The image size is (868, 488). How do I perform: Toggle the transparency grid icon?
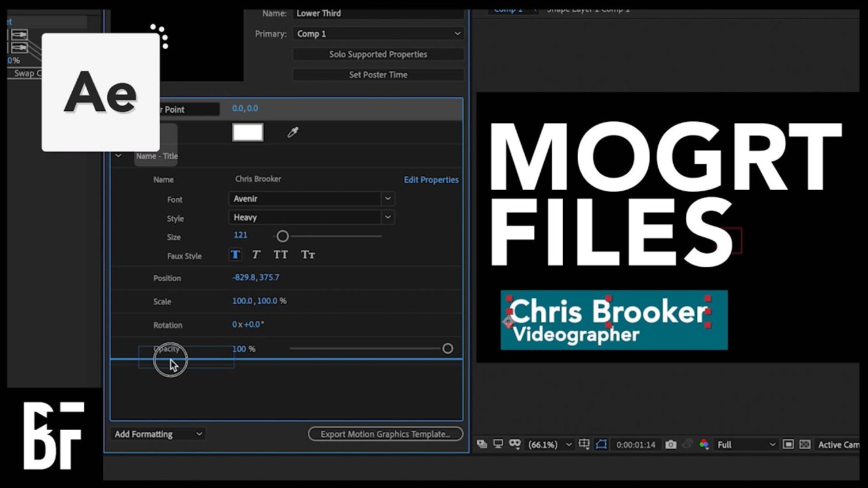tap(805, 445)
